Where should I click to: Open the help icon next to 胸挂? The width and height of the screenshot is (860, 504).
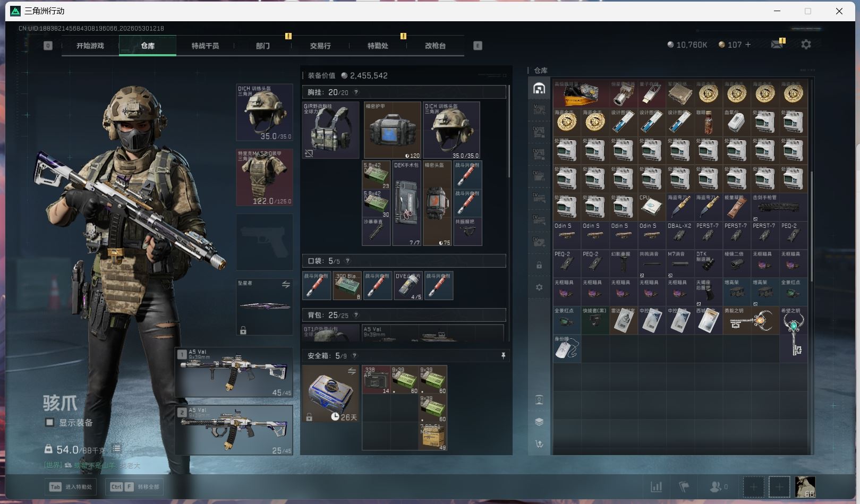(x=356, y=92)
